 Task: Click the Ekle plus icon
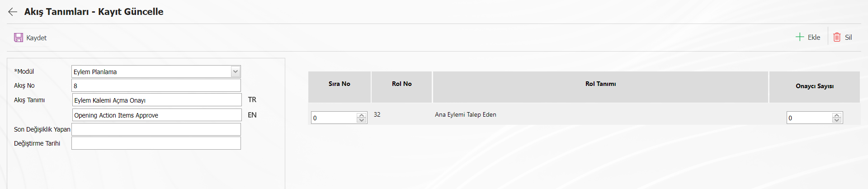800,37
